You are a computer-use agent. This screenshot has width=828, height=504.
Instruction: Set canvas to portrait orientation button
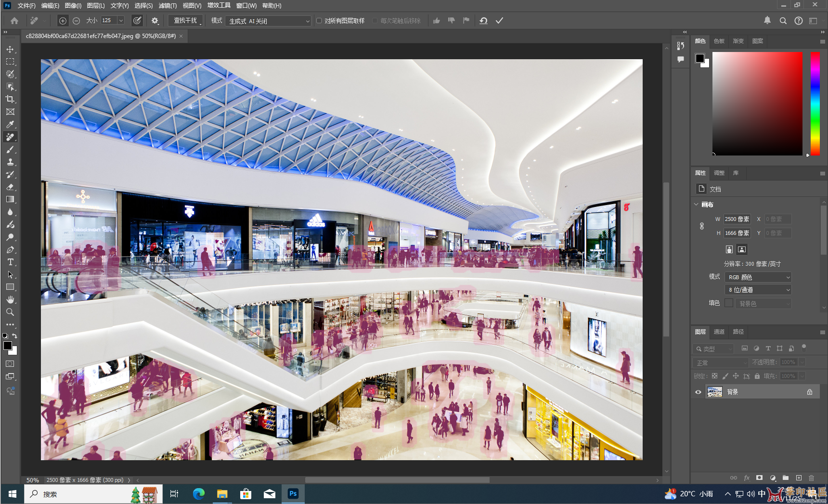pos(729,249)
